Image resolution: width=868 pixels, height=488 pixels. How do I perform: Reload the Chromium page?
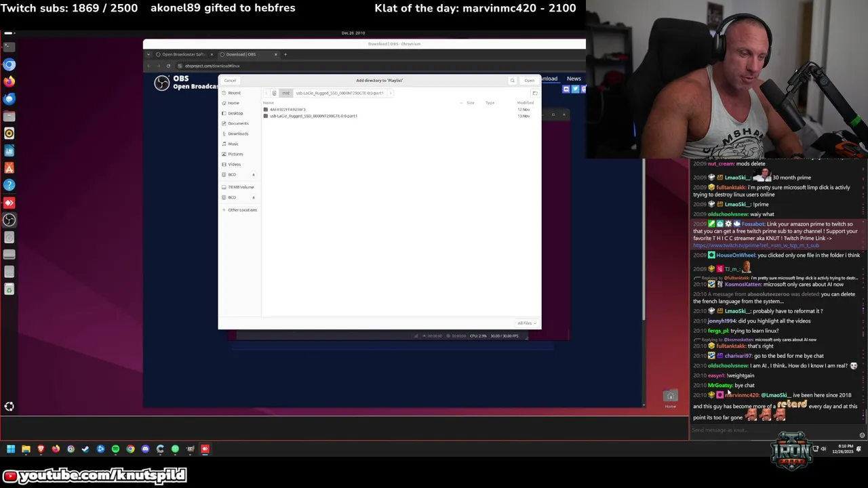pos(168,66)
